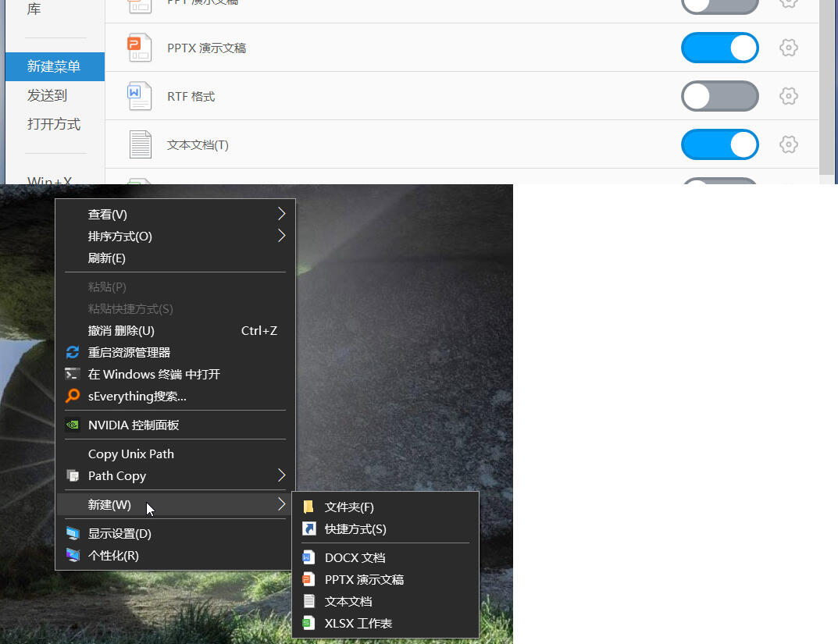Create a new PPTX 演示文稿 from submenu
This screenshot has width=838, height=644.
pyautogui.click(x=364, y=579)
